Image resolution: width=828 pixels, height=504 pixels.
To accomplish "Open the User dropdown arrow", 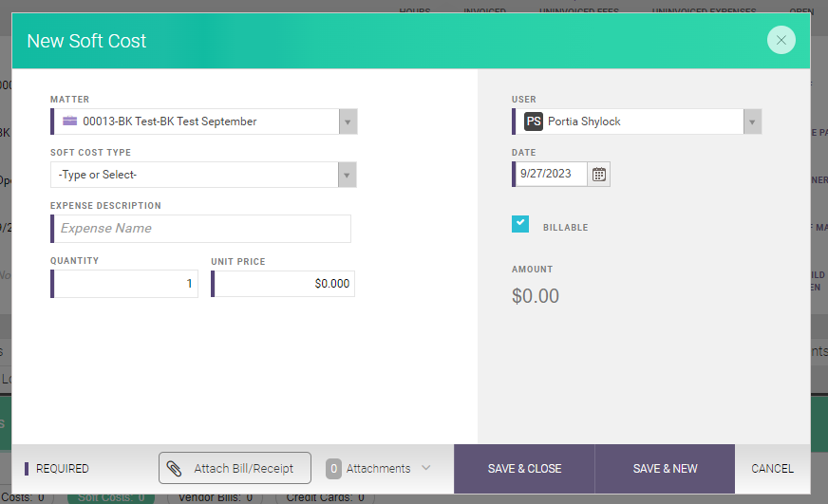I will tap(752, 121).
